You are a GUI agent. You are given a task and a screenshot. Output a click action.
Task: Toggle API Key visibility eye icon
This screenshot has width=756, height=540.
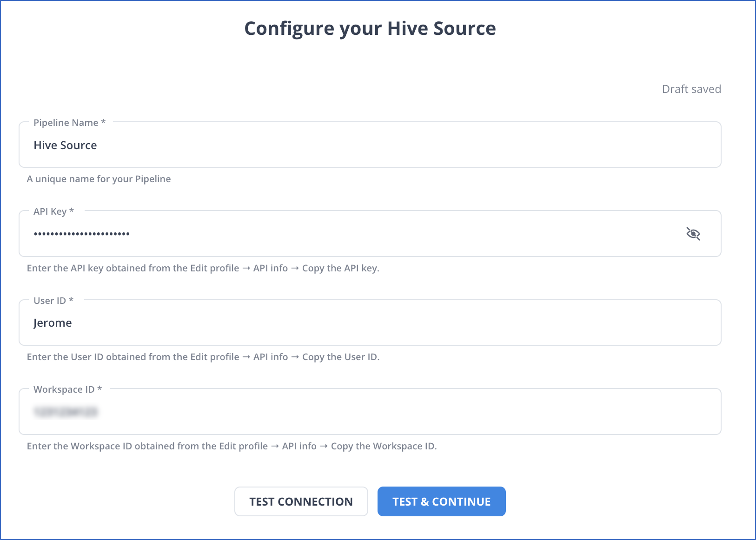pyautogui.click(x=693, y=234)
